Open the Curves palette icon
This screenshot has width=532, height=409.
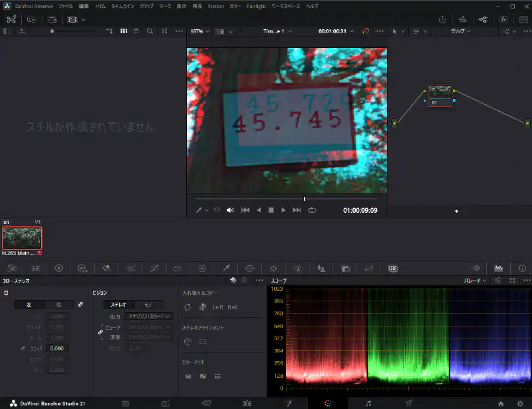point(154,269)
